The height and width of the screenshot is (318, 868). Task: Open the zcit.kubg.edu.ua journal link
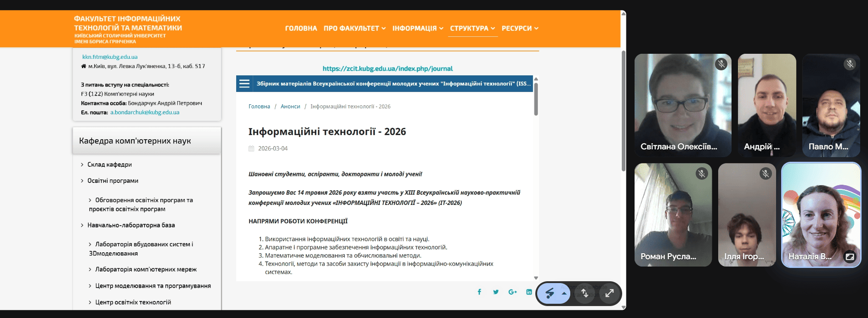(x=387, y=68)
